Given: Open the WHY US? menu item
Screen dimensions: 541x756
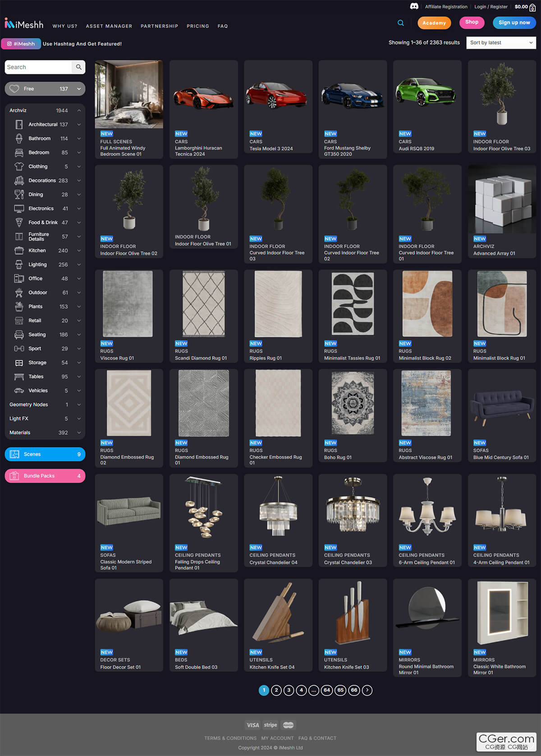Looking at the screenshot, I should (x=65, y=26).
